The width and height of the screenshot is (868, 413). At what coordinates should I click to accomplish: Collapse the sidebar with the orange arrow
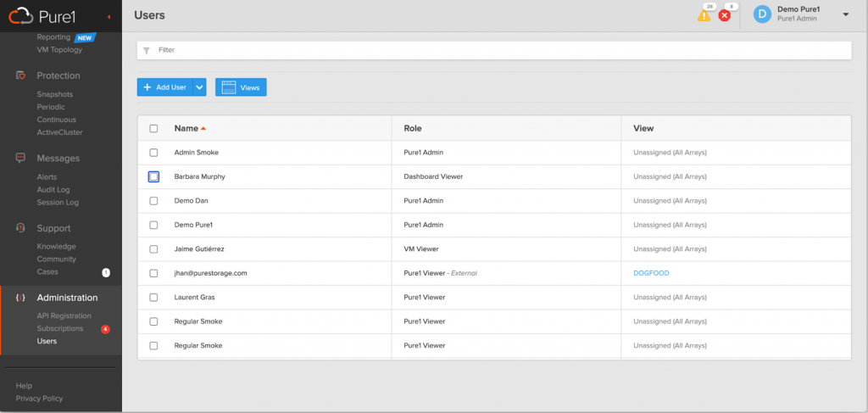[x=109, y=17]
